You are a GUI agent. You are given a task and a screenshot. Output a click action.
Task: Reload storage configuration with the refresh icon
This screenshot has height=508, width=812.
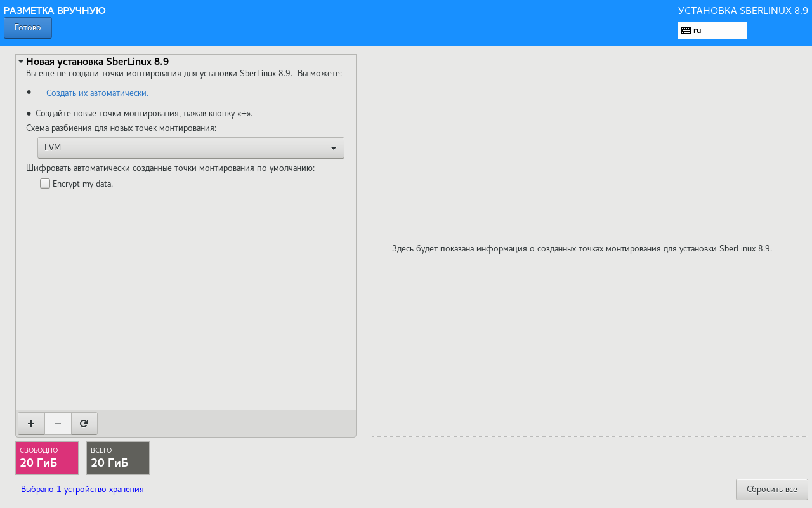click(x=84, y=424)
